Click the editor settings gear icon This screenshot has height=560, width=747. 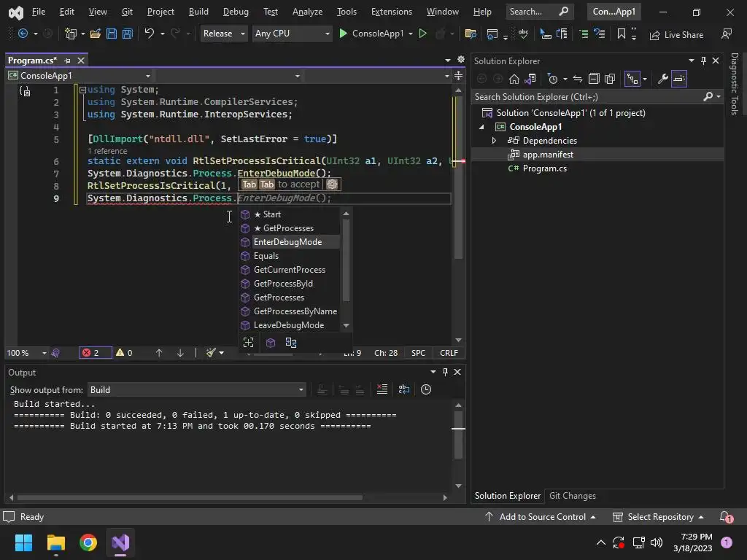click(x=461, y=60)
